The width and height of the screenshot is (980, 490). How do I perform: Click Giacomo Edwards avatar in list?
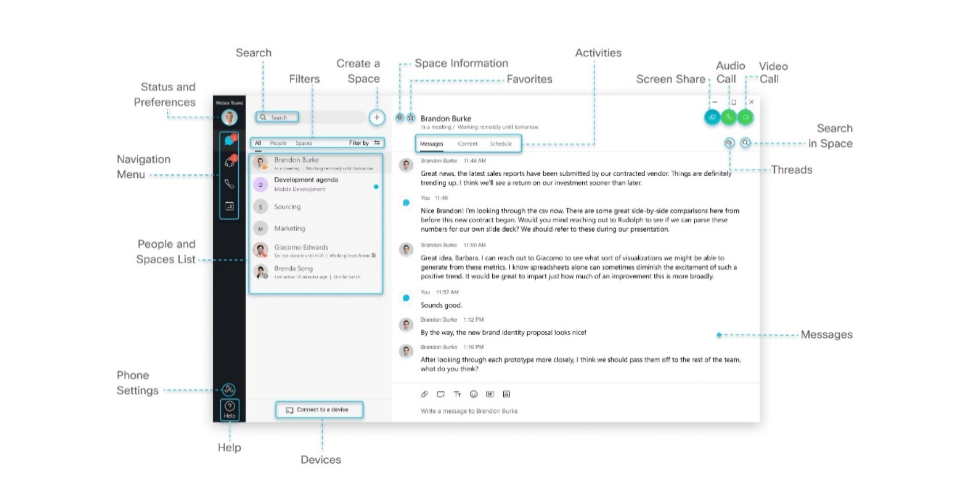point(261,250)
